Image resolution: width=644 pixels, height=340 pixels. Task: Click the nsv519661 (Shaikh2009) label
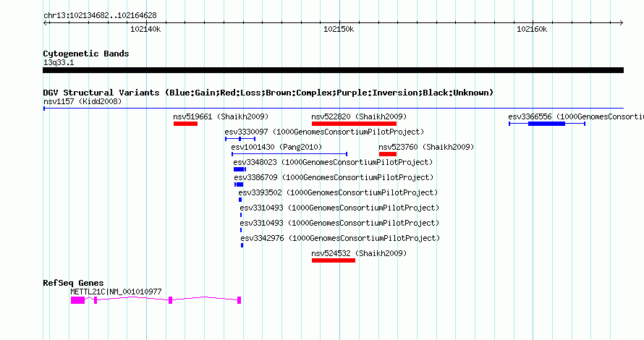(221, 116)
